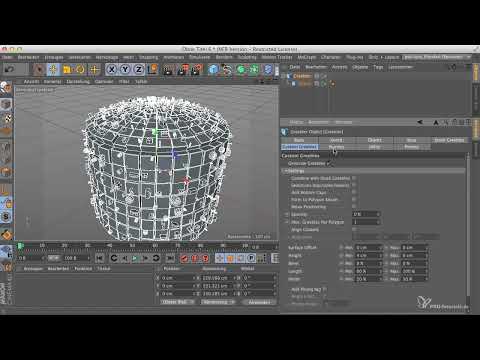This screenshot has height=360, width=480.
Task: Open the blue deformer icon
Action: tap(268, 69)
